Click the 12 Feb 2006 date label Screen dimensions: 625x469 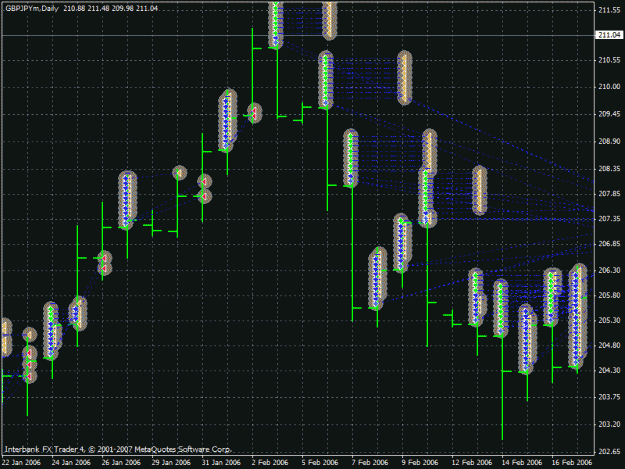click(472, 462)
